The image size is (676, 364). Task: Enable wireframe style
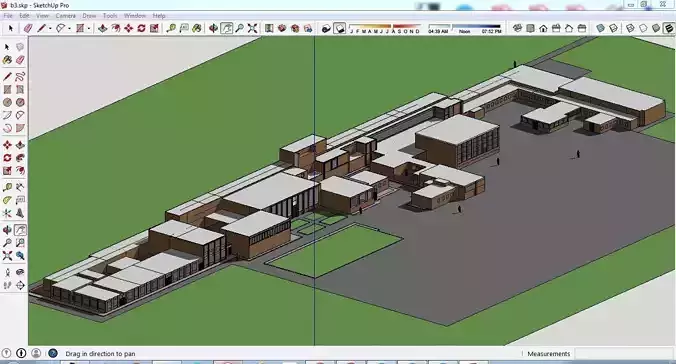click(630, 28)
